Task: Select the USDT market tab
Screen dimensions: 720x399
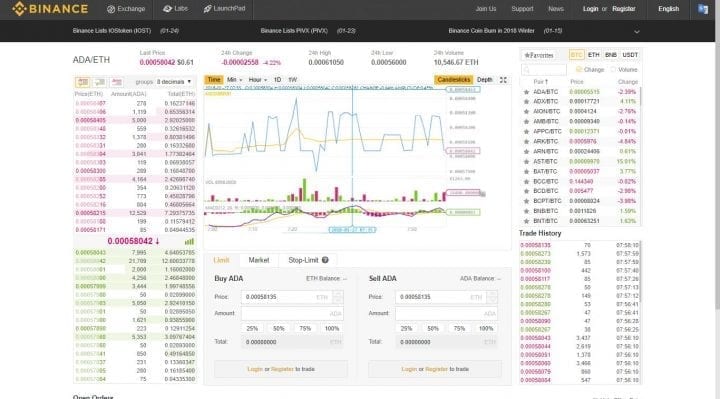Action: coord(630,55)
